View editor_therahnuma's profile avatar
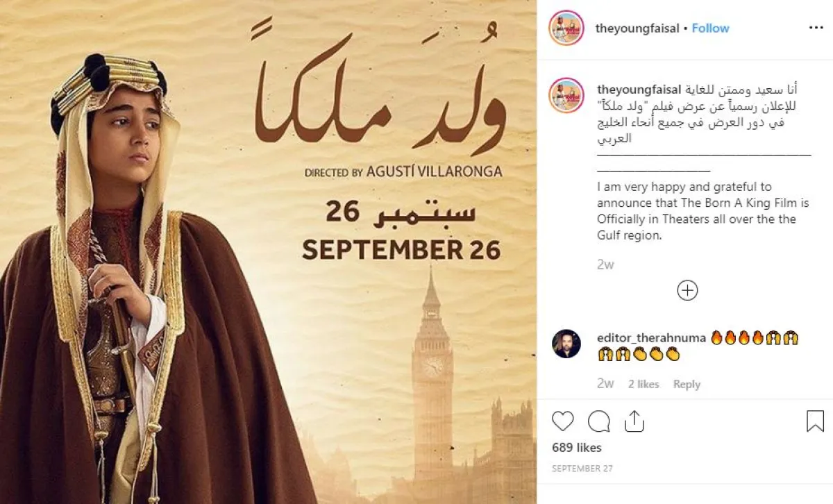 click(x=566, y=344)
